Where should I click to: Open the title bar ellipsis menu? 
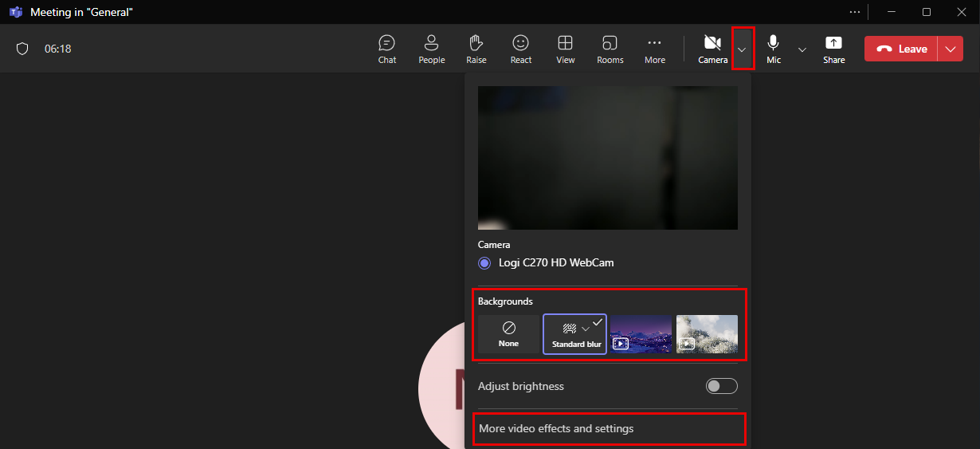(855, 12)
